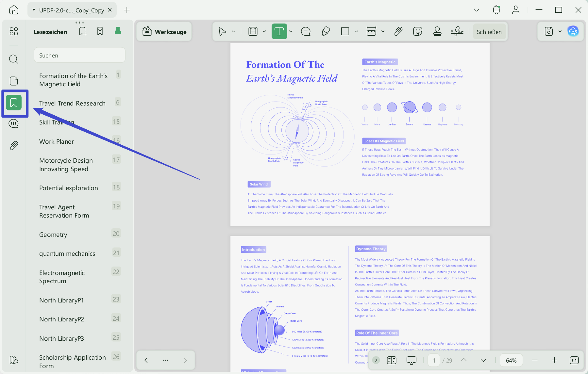Open the three-dot navigation options
588x374 pixels.
click(x=166, y=360)
